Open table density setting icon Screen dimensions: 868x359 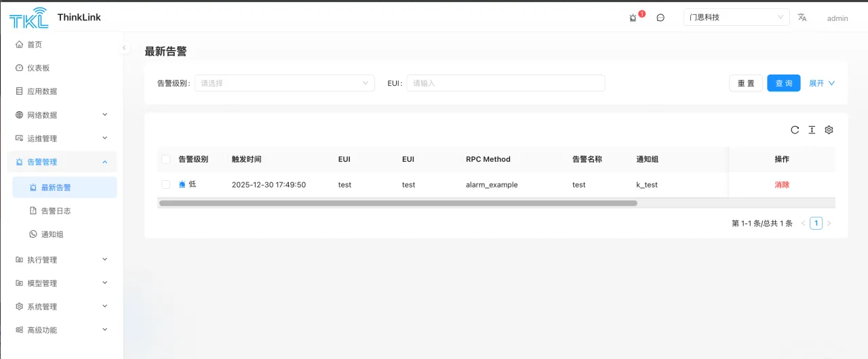812,130
